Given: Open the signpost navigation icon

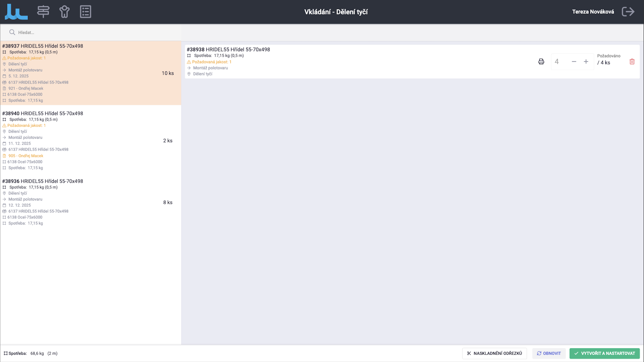Looking at the screenshot, I should click(x=43, y=11).
